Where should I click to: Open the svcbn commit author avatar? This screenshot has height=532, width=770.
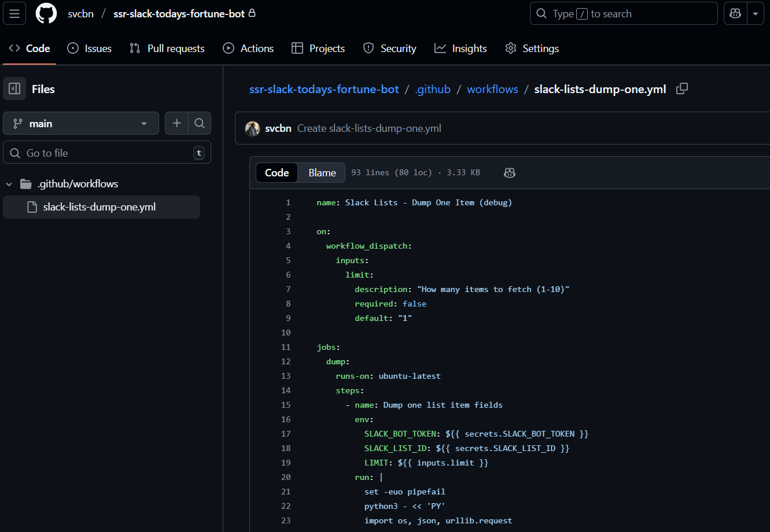[x=252, y=128]
